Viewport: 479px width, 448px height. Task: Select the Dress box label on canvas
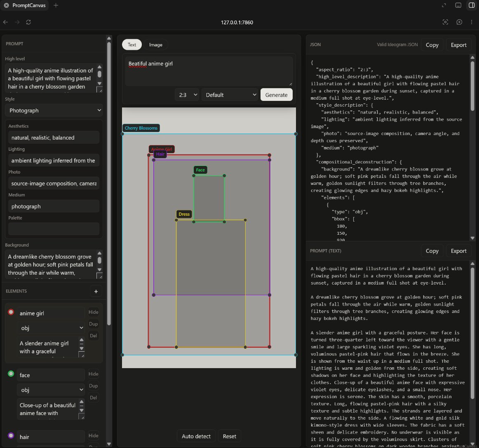[184, 214]
